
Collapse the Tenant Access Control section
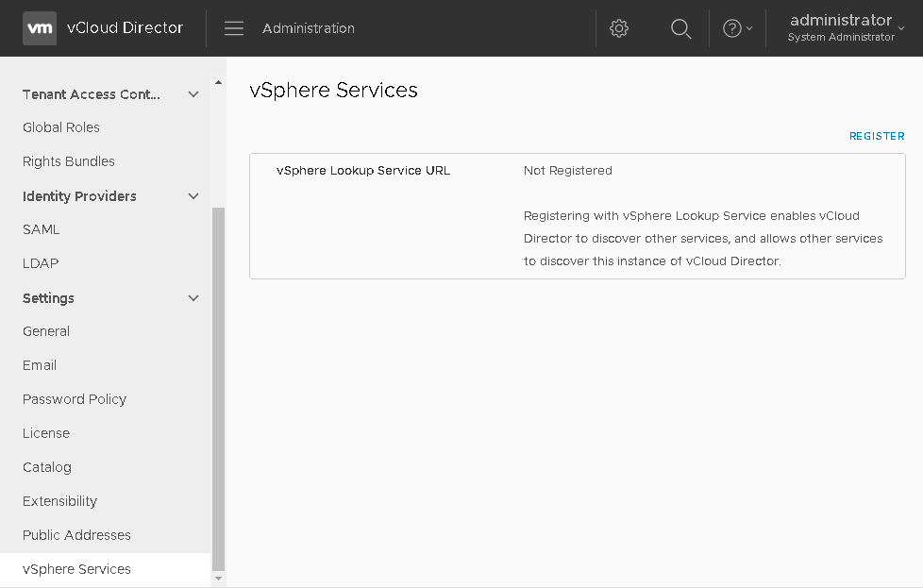(x=193, y=94)
